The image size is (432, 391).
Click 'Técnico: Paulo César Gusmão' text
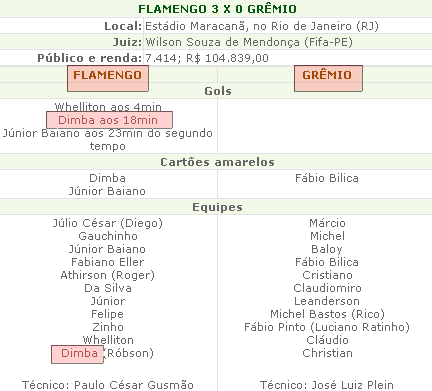pos(108,385)
